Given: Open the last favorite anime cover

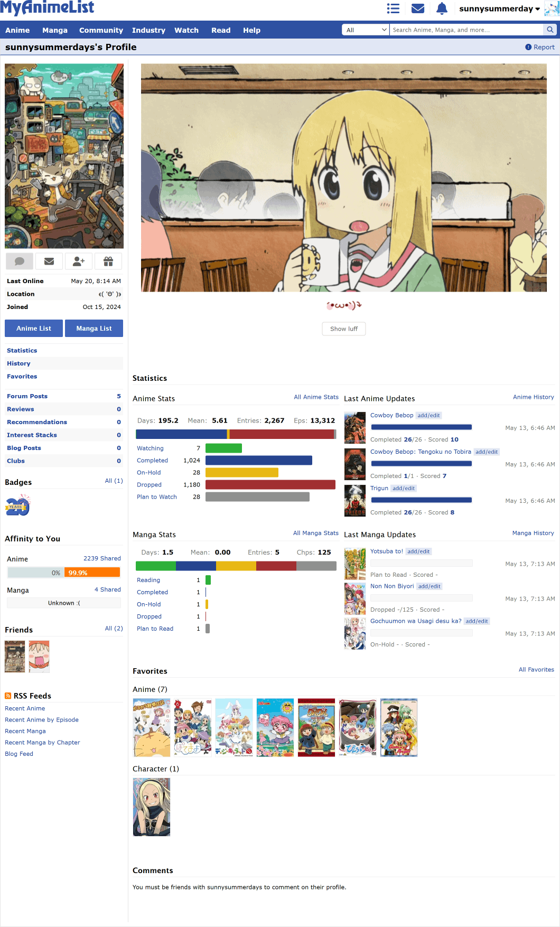Looking at the screenshot, I should [399, 728].
